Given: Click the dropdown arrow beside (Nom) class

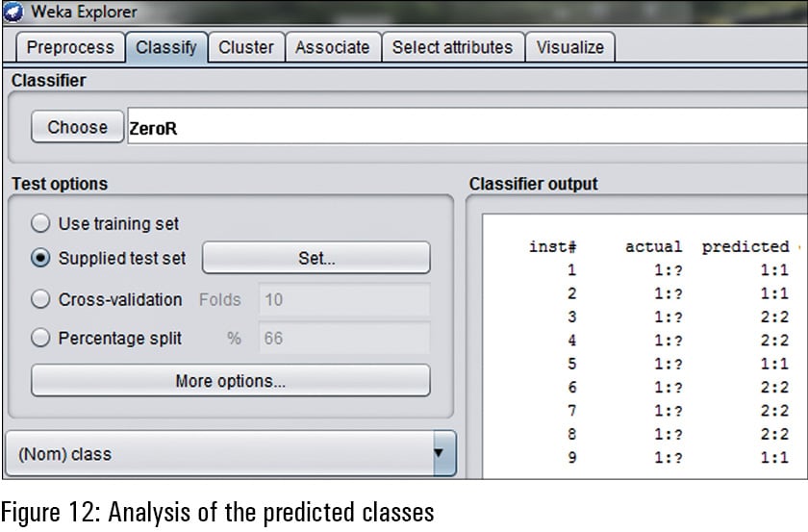Looking at the screenshot, I should click(441, 453).
